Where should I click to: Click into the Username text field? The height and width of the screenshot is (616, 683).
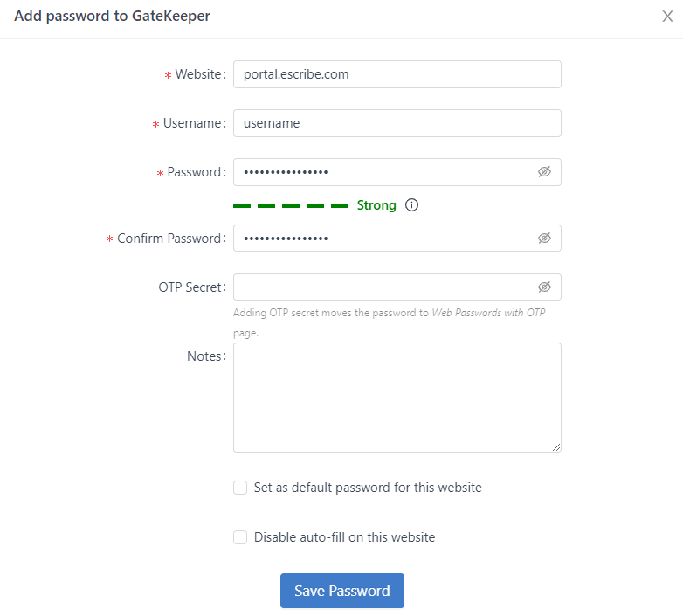(397, 123)
